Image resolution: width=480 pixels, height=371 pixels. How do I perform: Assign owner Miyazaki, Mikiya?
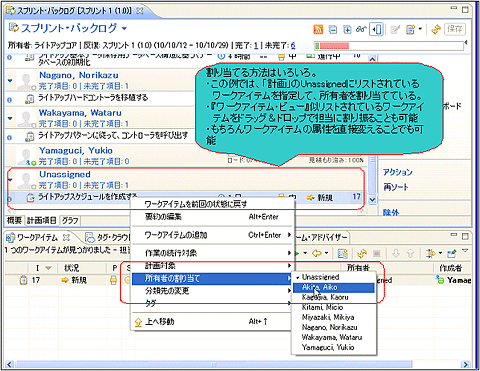pos(334,317)
